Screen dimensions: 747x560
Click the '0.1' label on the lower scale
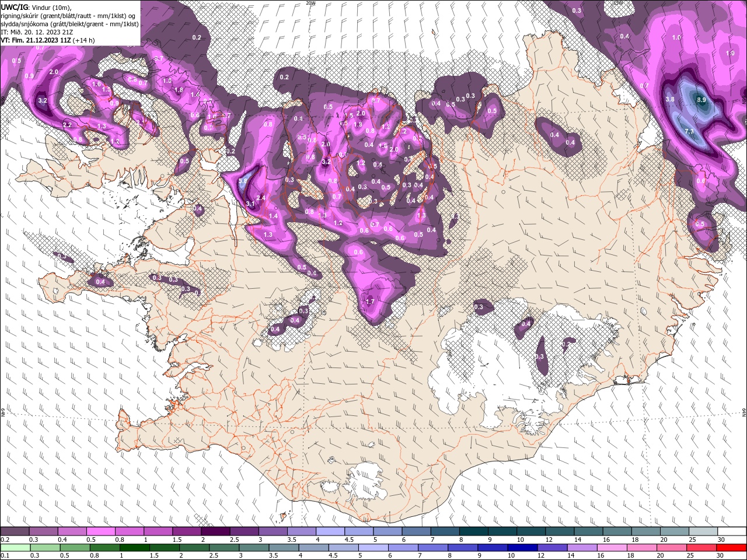(4, 555)
